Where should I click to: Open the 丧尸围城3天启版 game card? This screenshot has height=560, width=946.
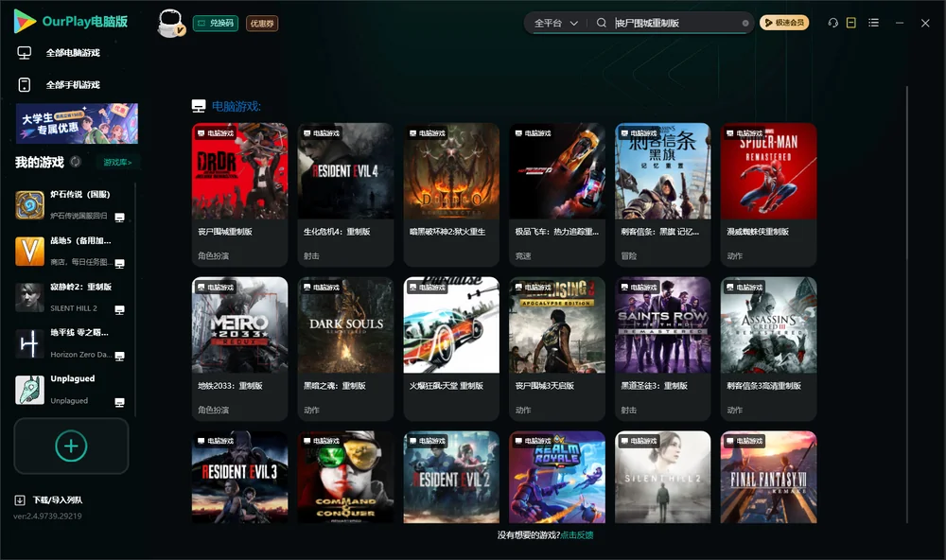tap(557, 348)
